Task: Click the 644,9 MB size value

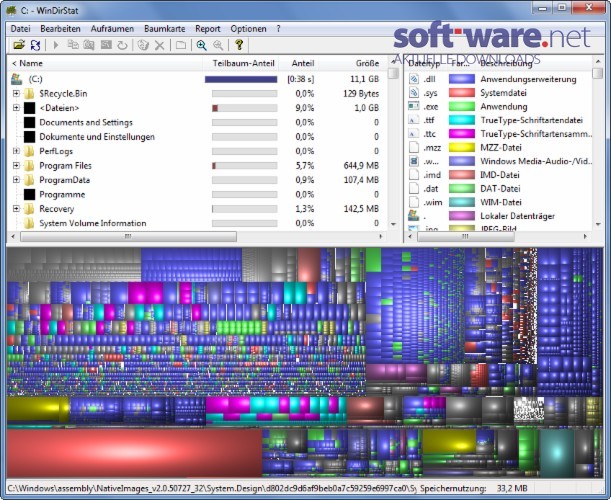Action: click(x=361, y=166)
